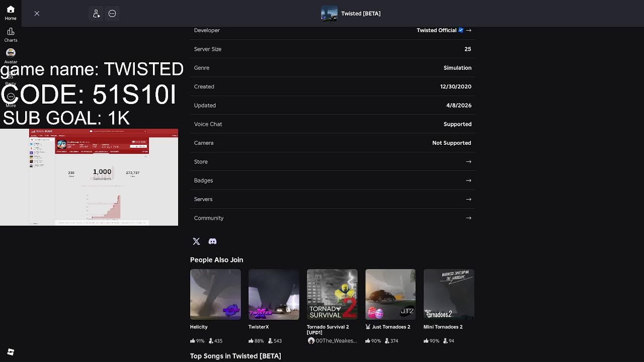Click the verified badge beside Twisted Official
This screenshot has width=644, height=362.
click(461, 30)
